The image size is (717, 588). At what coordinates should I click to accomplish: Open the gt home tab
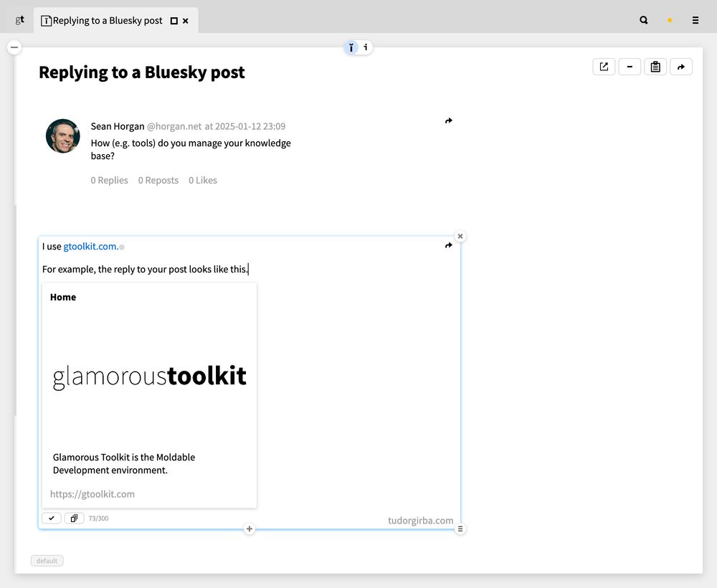click(x=19, y=20)
